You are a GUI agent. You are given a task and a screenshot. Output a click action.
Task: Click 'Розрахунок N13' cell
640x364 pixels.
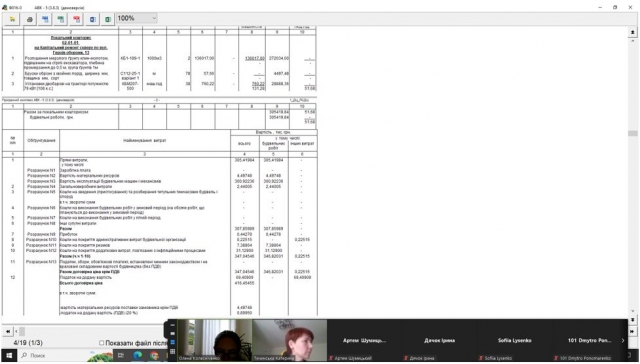click(x=41, y=262)
